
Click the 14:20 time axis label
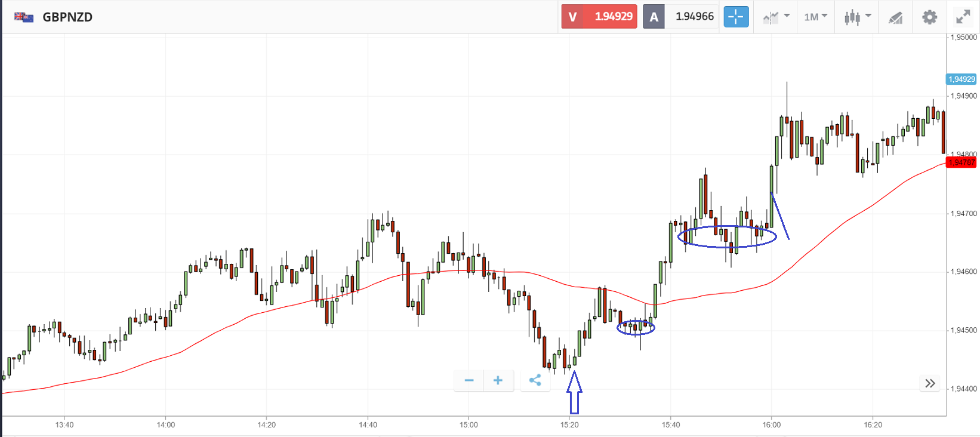click(267, 425)
